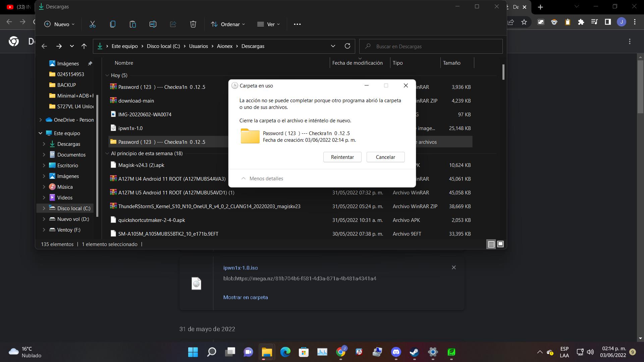Click the Reintentar button
Viewport: 644px width, 362px height.
click(x=342, y=157)
